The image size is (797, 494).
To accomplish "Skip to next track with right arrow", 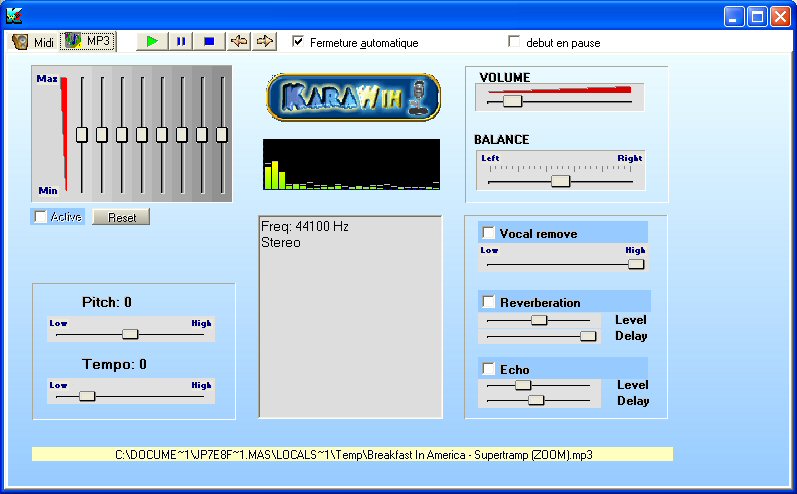I will pyautogui.click(x=265, y=41).
